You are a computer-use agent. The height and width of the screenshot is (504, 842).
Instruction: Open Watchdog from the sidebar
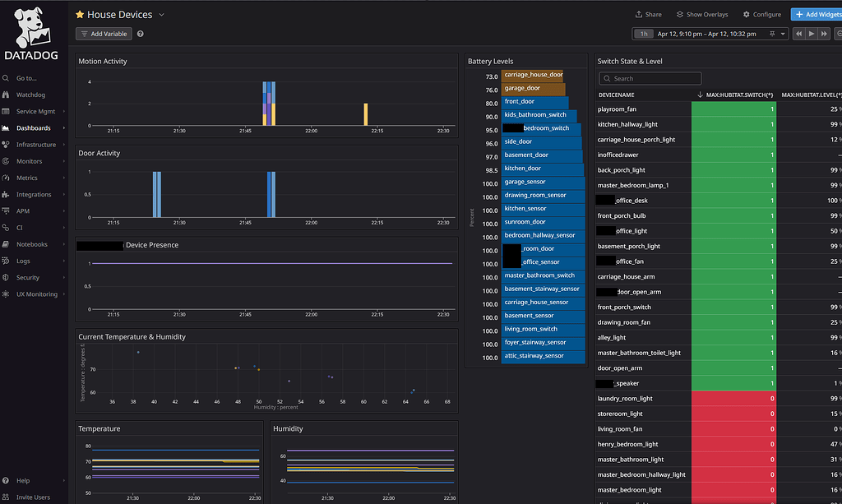(x=30, y=95)
